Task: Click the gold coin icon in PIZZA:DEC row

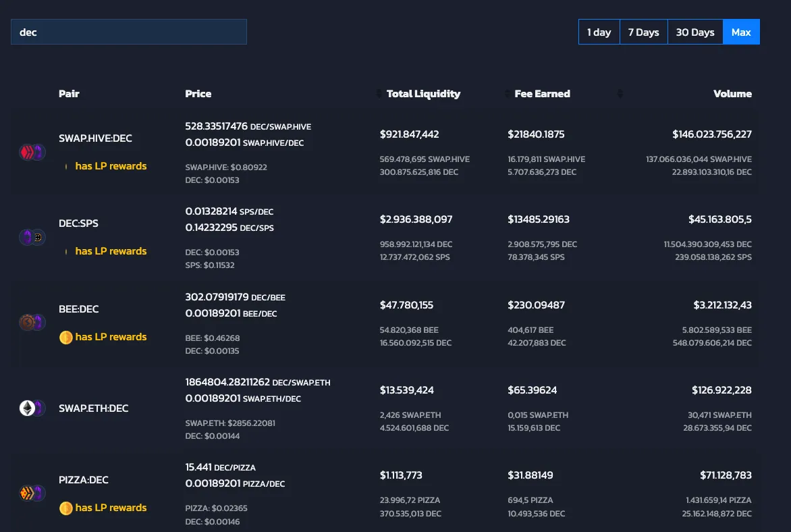Action: tap(66, 508)
